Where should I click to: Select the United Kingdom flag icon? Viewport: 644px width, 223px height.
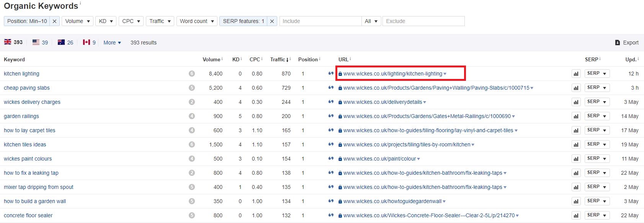[x=8, y=42]
